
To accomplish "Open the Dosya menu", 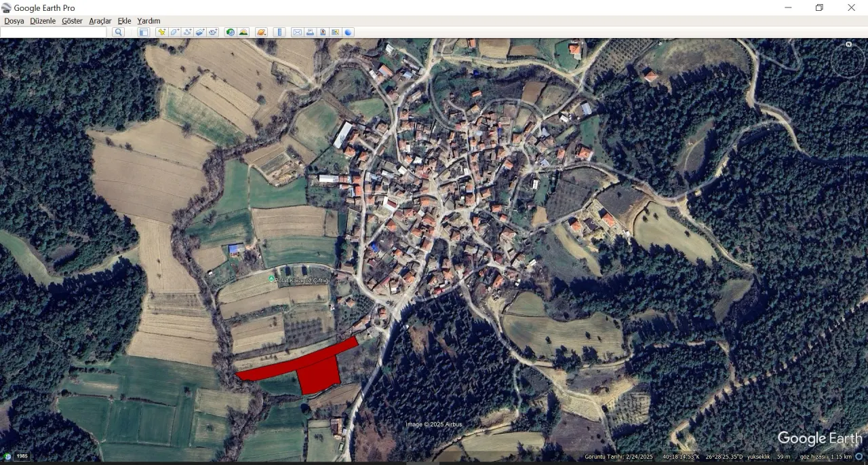I will pyautogui.click(x=14, y=21).
